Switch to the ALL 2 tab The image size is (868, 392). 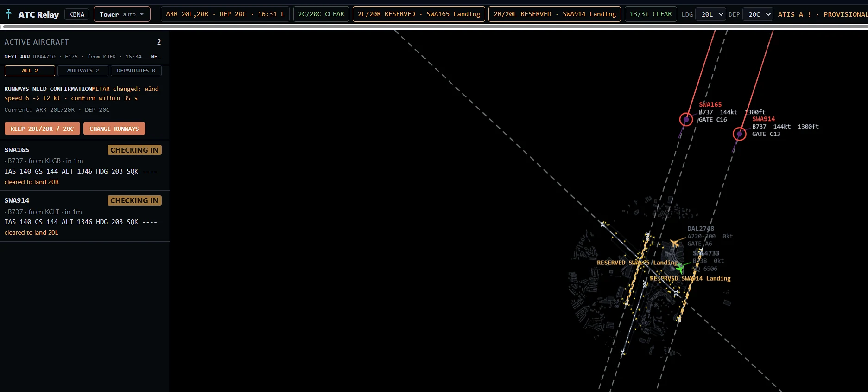30,71
